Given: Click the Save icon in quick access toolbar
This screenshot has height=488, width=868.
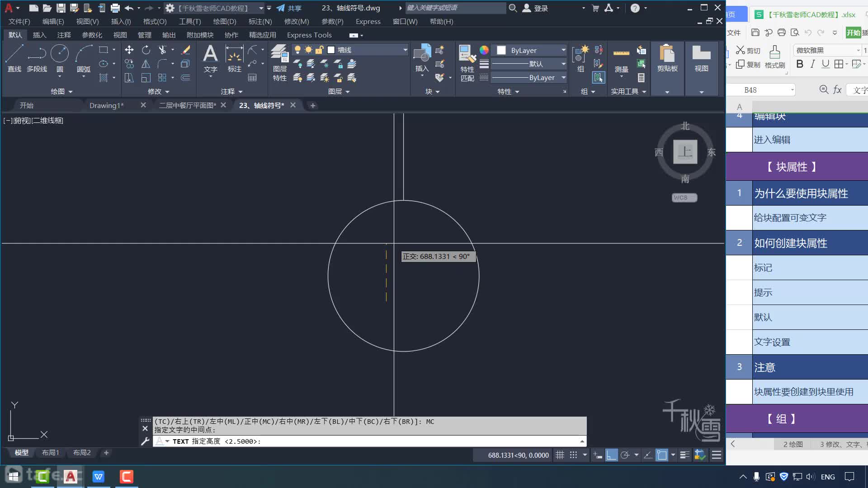Looking at the screenshot, I should (61, 8).
